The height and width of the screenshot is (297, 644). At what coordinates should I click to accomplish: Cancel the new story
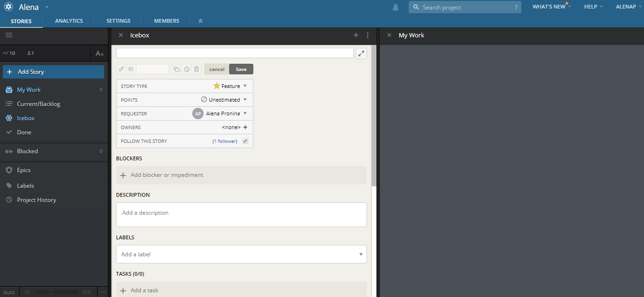(217, 69)
